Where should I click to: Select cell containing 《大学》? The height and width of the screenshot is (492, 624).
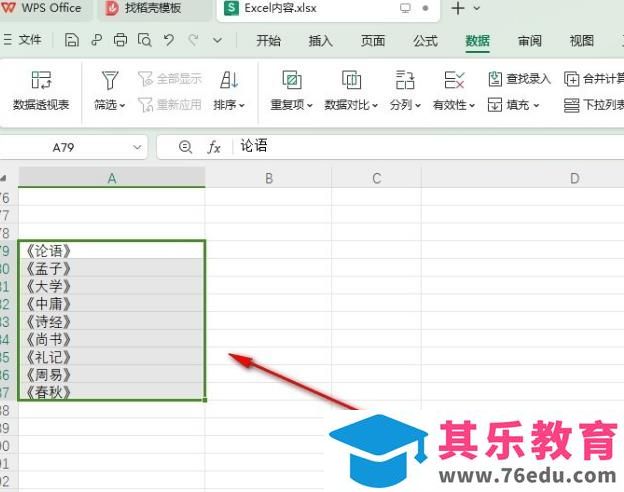[x=112, y=286]
